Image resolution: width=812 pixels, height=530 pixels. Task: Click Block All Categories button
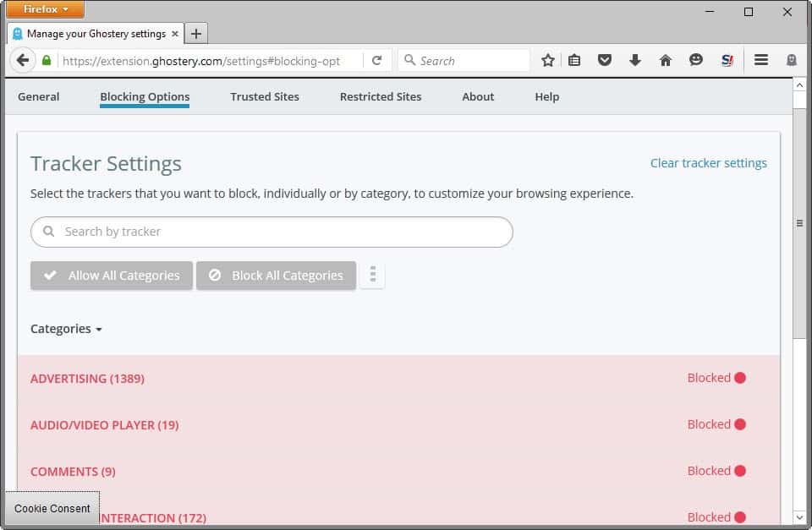[x=276, y=276]
